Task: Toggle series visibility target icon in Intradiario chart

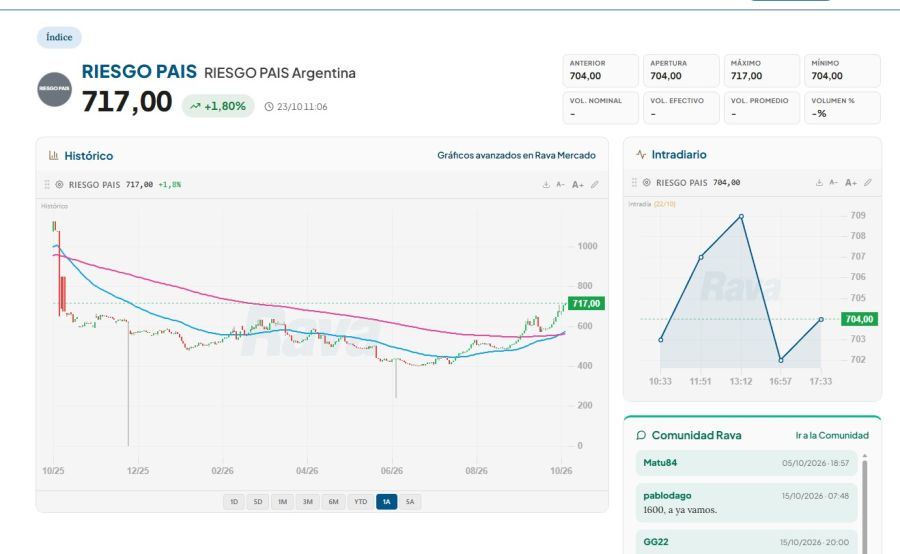Action: pos(646,182)
